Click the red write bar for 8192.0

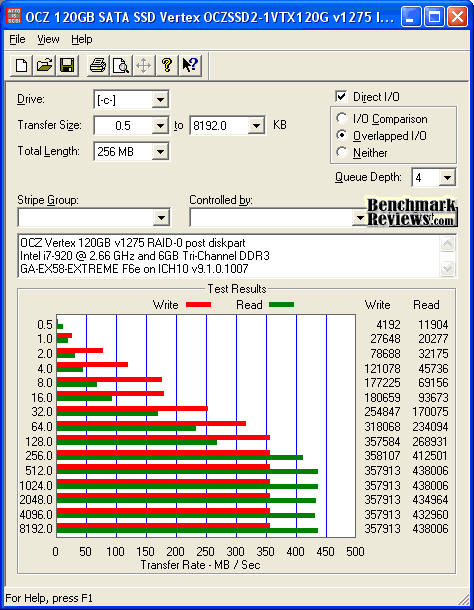pos(163,526)
